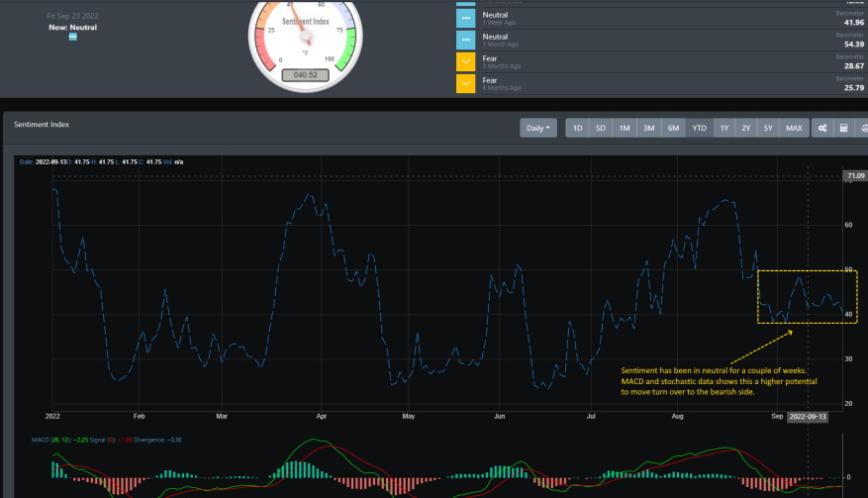Click the yellow Fear icon for 6 Months Ago
The image size is (868, 498).
click(x=466, y=84)
